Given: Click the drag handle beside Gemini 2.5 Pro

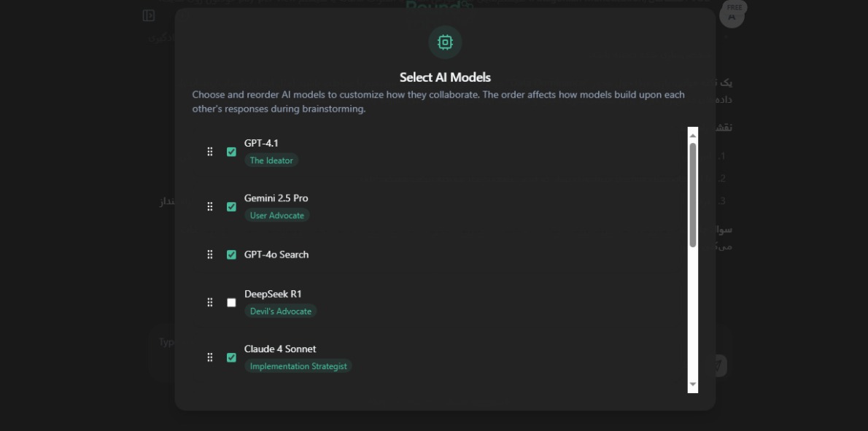Looking at the screenshot, I should [210, 206].
